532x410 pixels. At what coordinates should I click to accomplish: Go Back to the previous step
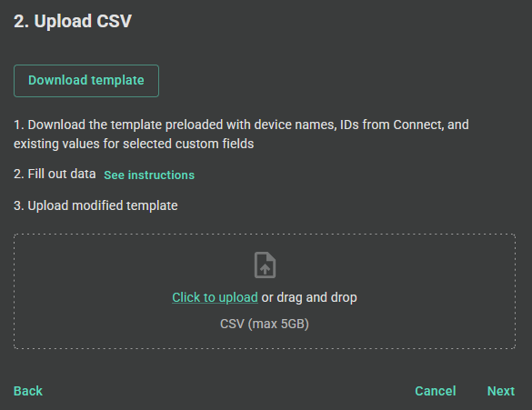(28, 391)
